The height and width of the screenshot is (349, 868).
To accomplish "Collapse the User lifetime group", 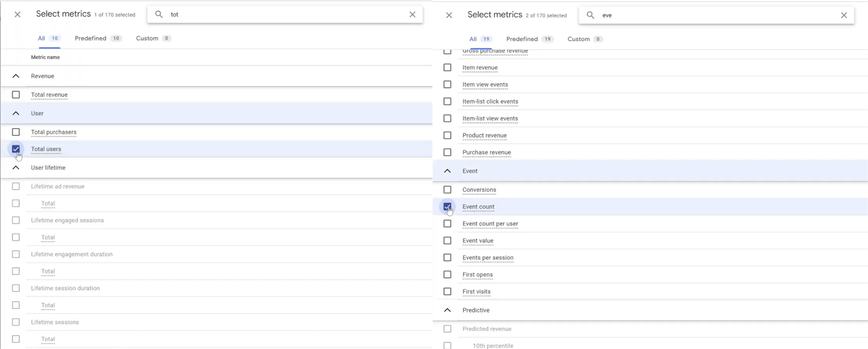I will (x=16, y=167).
